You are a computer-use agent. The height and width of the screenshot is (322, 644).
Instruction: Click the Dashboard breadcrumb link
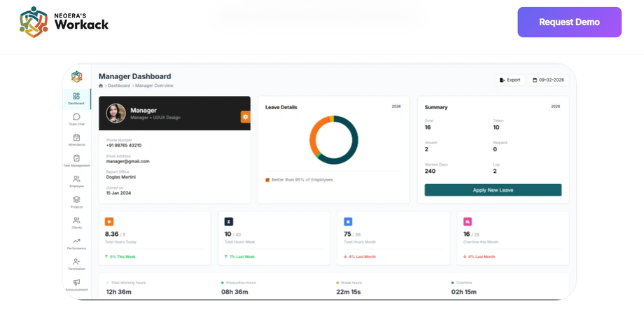(119, 85)
